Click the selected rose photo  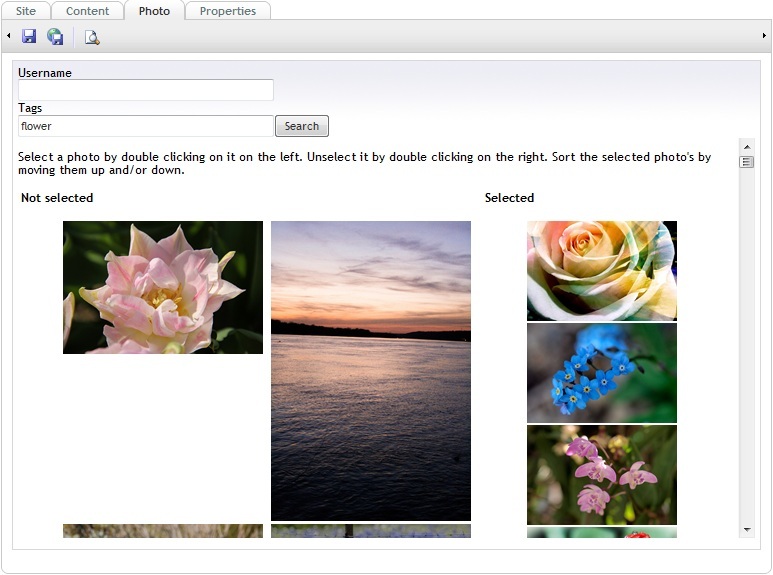pyautogui.click(x=602, y=271)
